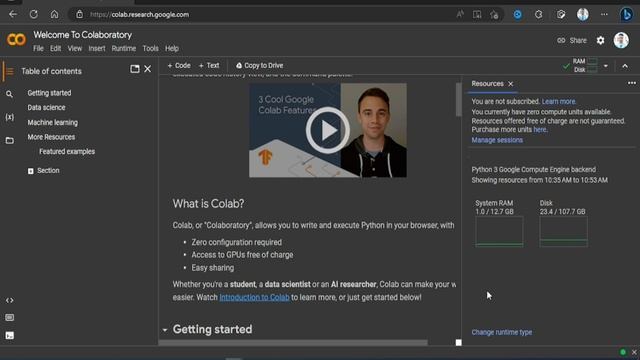Image resolution: width=640 pixels, height=360 pixels.
Task: Open Colab settings gear icon
Action: point(600,40)
